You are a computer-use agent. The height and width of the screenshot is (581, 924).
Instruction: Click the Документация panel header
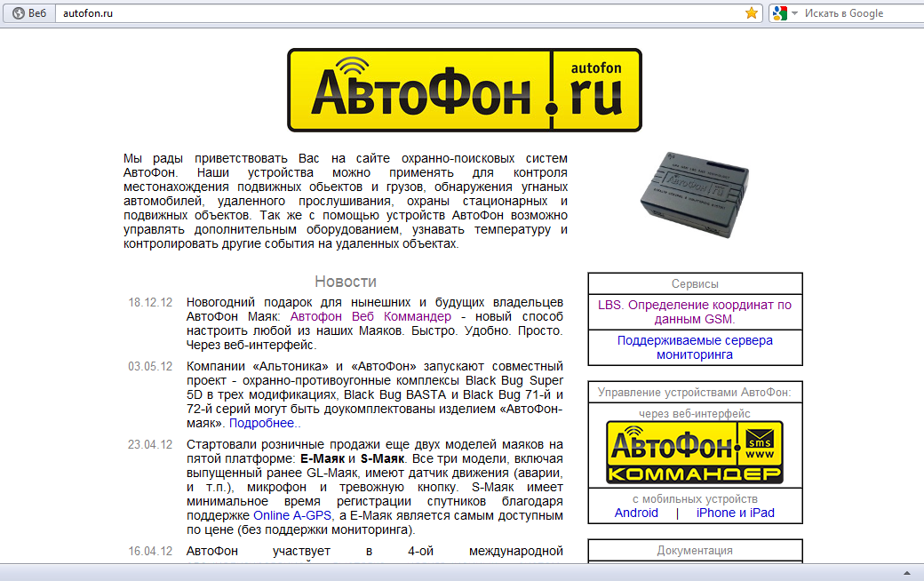pos(695,551)
